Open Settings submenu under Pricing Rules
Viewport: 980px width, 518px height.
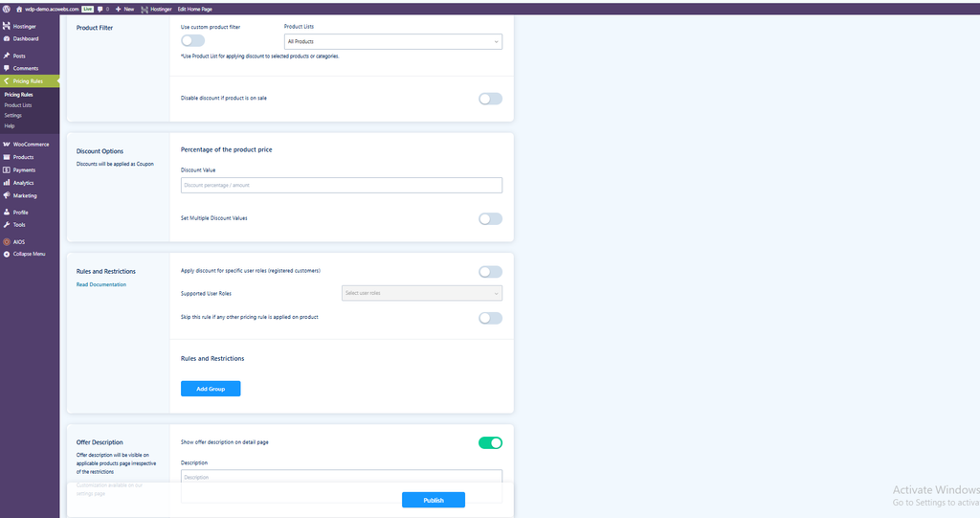click(13, 115)
